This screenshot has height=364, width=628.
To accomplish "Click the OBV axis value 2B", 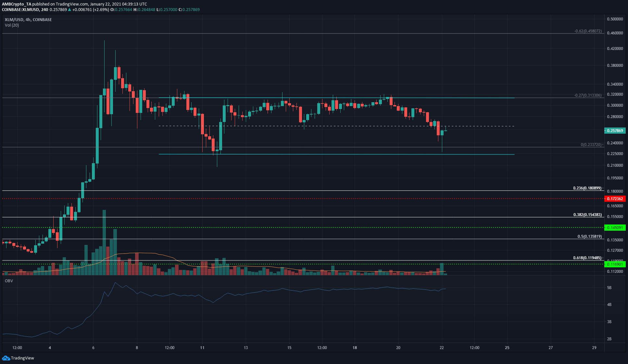I will point(609,339).
